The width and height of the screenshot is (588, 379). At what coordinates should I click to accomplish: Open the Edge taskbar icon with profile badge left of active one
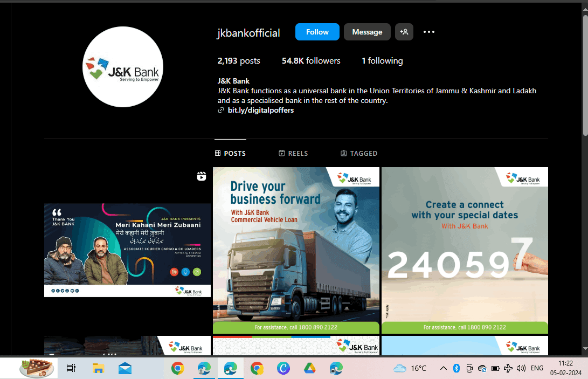[204, 369]
